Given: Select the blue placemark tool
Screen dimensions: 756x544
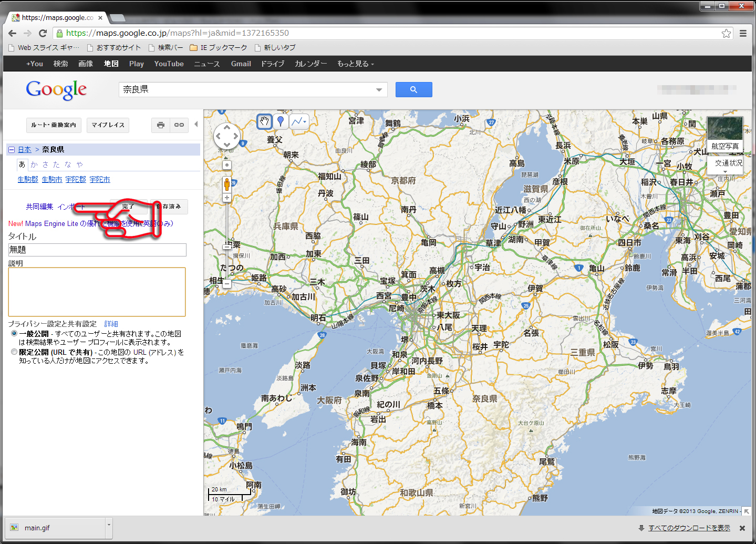Looking at the screenshot, I should (x=281, y=121).
